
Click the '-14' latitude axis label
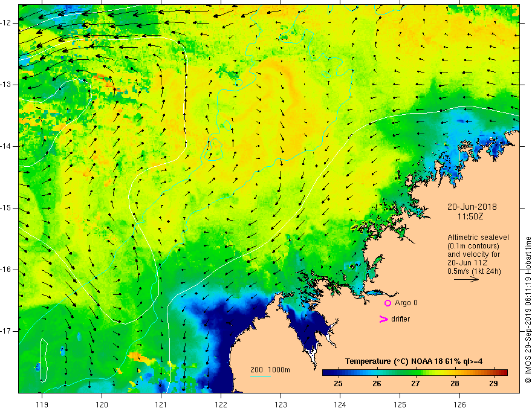7,146
